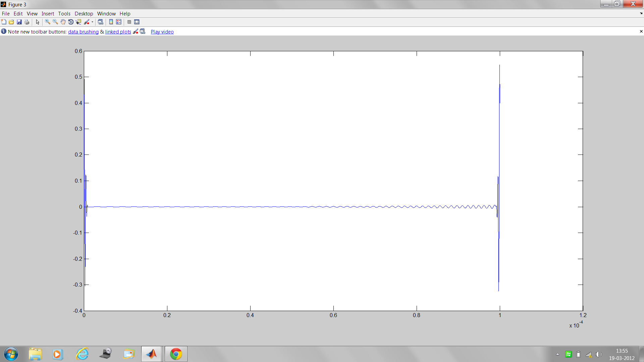Select the Data Cursor tool
The image size is (644, 362).
(78, 22)
